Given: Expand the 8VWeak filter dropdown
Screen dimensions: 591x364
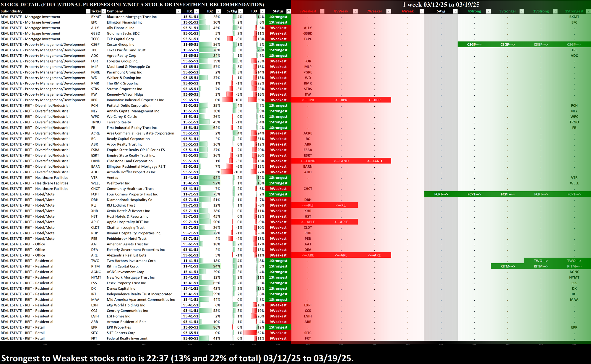Looking at the screenshot, I should coord(355,11).
